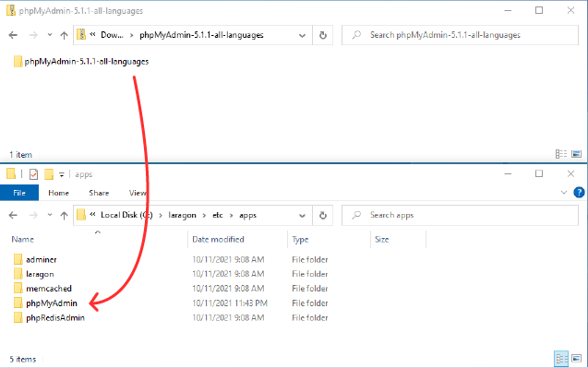Go up one level in phpMyAdmin zip window
Viewport: 588px width, 368px height.
point(64,35)
